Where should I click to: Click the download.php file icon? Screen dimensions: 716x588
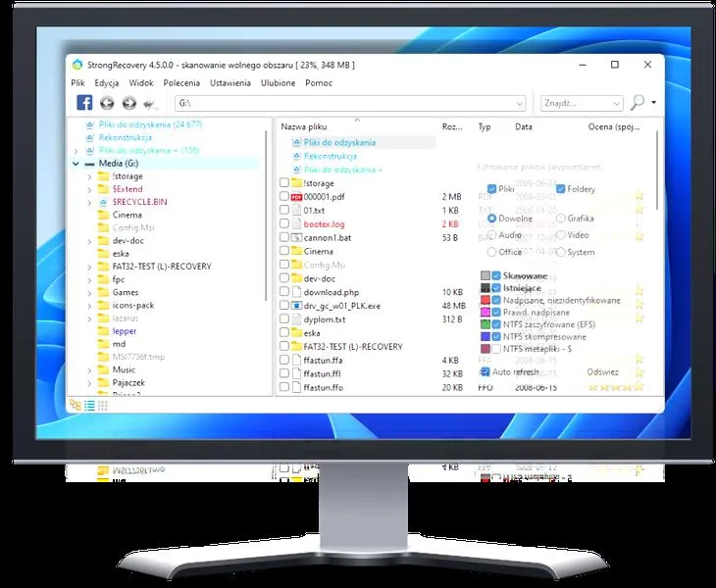[297, 292]
